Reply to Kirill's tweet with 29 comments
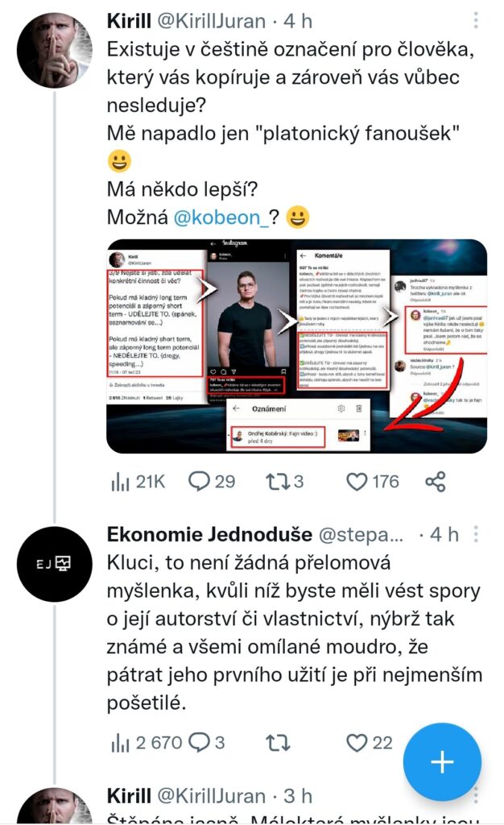Image resolution: width=504 pixels, height=825 pixels. [211, 482]
